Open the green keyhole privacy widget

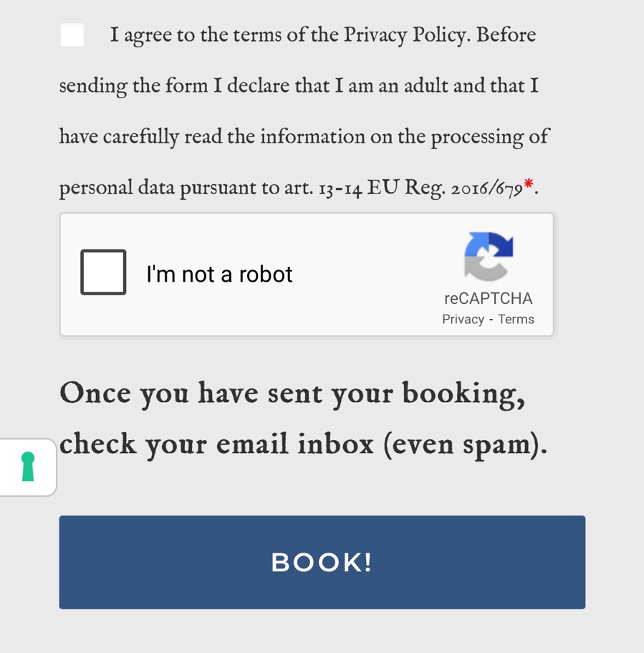pos(28,467)
